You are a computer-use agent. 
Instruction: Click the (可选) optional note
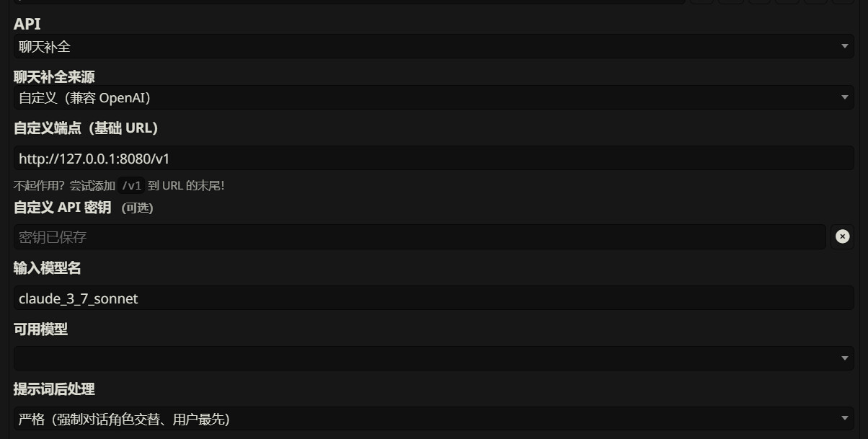click(x=137, y=208)
